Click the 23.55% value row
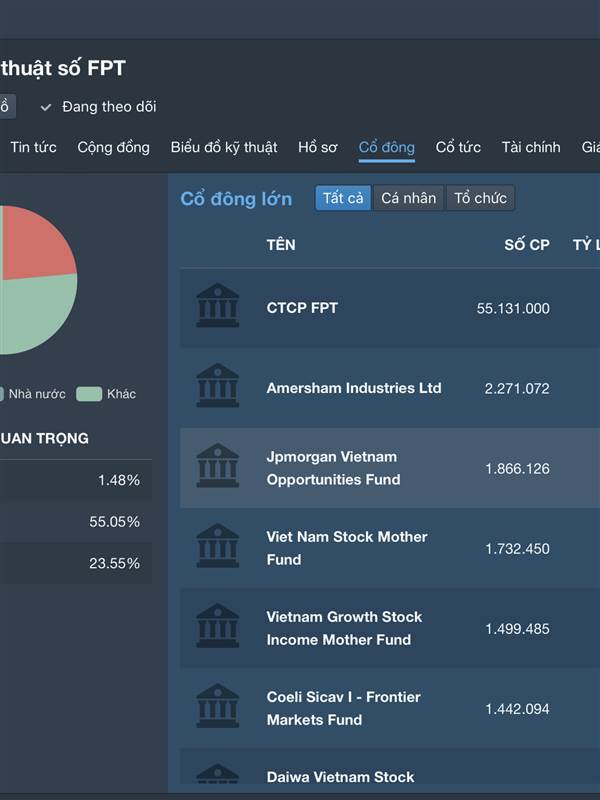Screen dimensions: 600x800 (76, 563)
